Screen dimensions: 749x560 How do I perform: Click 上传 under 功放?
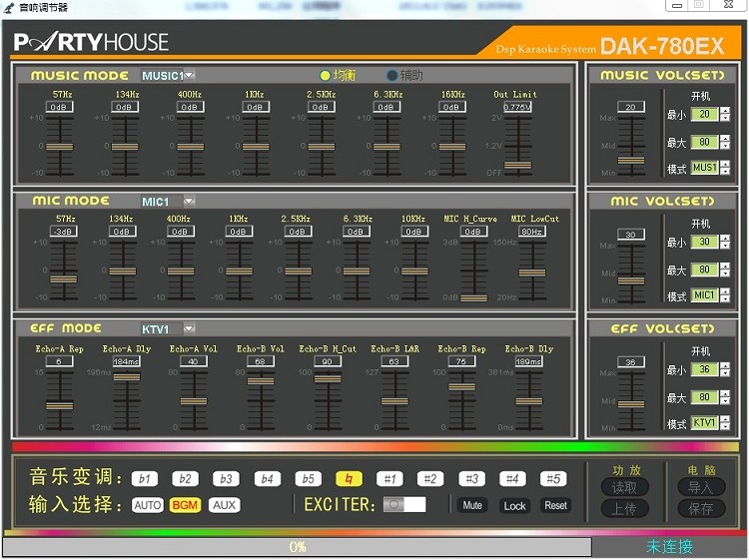[624, 509]
